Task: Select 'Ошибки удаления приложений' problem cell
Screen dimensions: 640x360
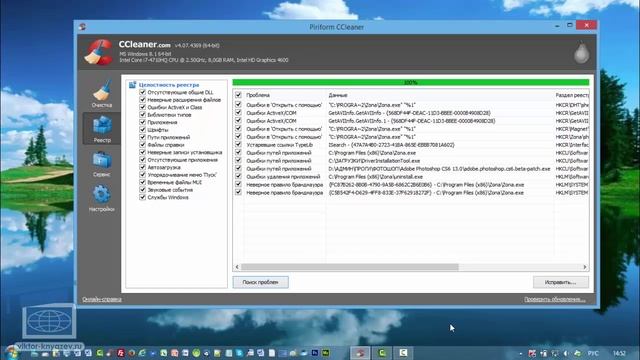Action: [x=283, y=177]
